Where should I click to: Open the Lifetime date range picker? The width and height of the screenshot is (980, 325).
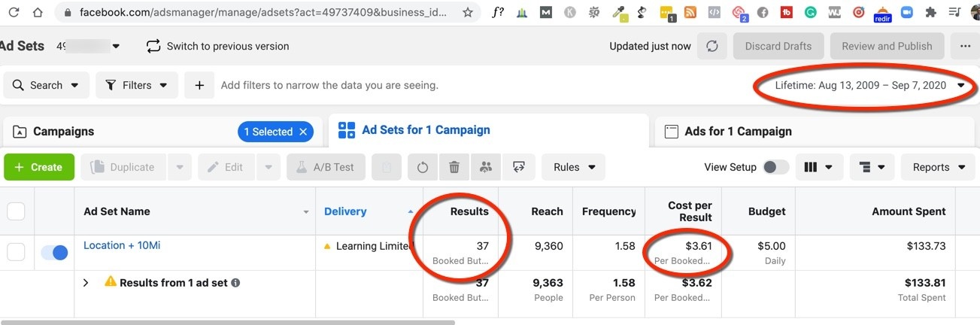tap(869, 85)
